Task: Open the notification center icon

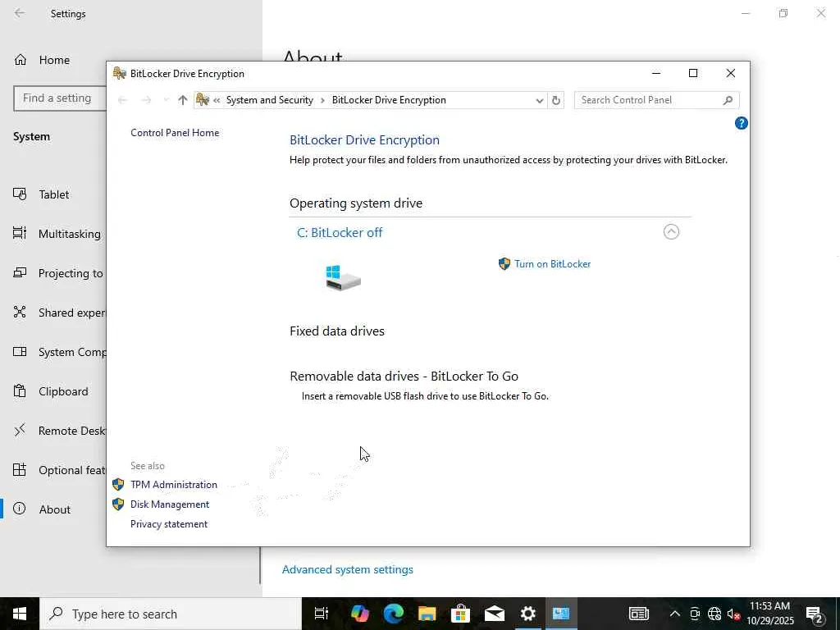Action: click(x=814, y=614)
